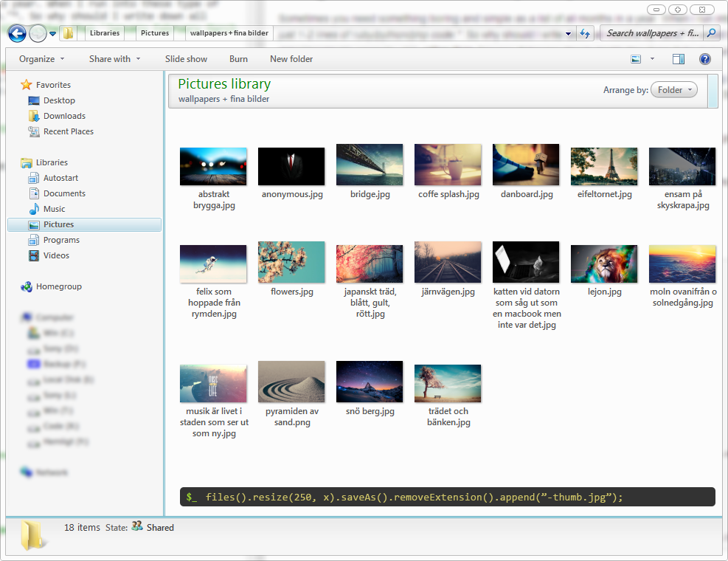The image size is (728, 561).
Task: Open the address bar history dropdown
Action: (567, 33)
